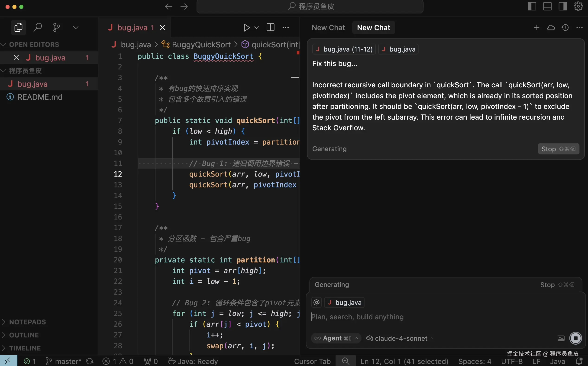This screenshot has height=366, width=588.
Task: Toggle the right AI side pane
Action: [x=563, y=6]
